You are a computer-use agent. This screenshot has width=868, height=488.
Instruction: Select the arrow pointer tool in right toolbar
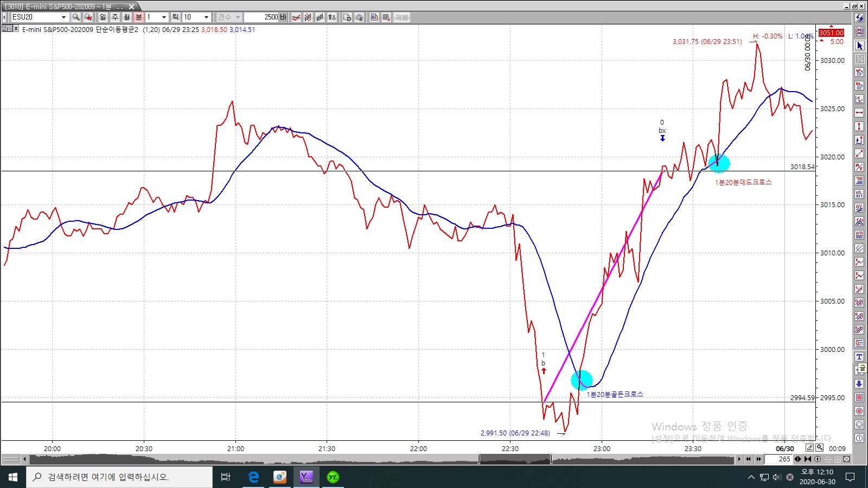click(x=859, y=46)
